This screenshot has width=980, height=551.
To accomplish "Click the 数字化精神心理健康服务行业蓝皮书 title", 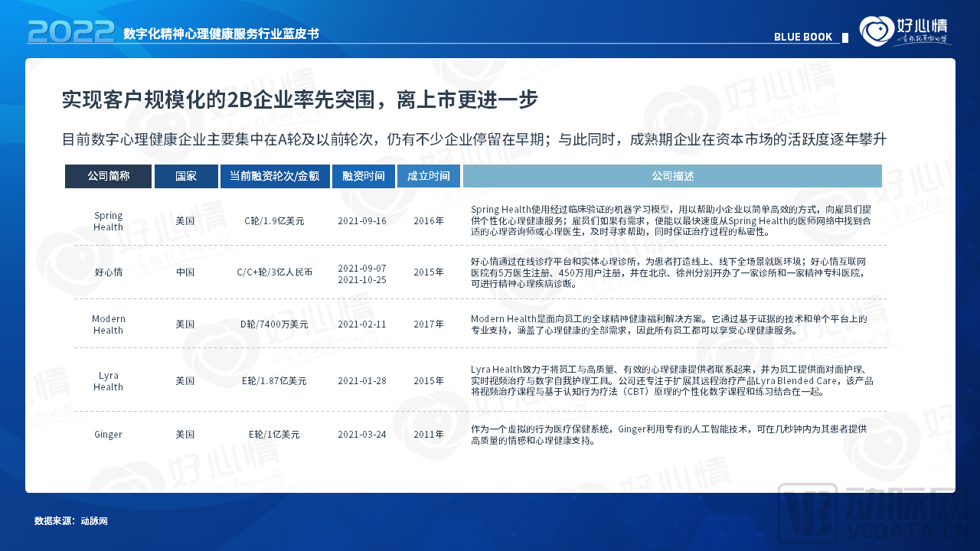I will pyautogui.click(x=221, y=34).
